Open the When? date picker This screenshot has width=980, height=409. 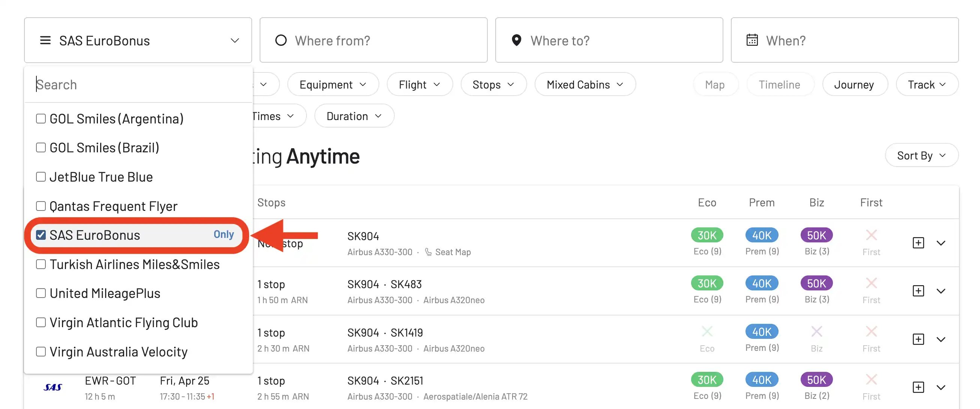click(844, 40)
